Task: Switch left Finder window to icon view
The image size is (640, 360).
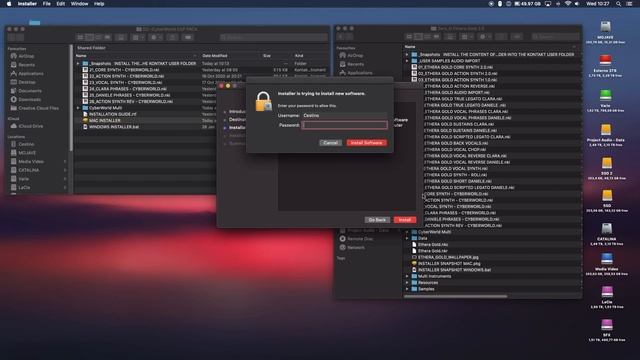Action: pos(80,37)
